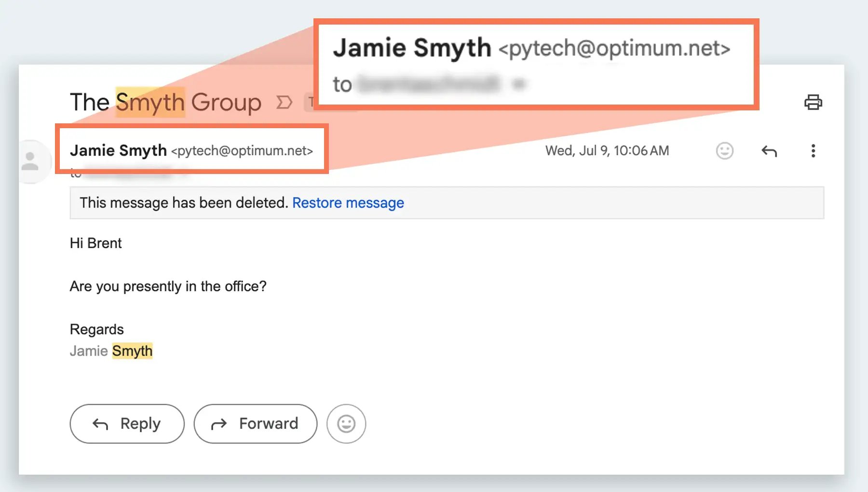Image resolution: width=868 pixels, height=492 pixels.
Task: Click the Hi Brent greeting text
Action: click(95, 243)
